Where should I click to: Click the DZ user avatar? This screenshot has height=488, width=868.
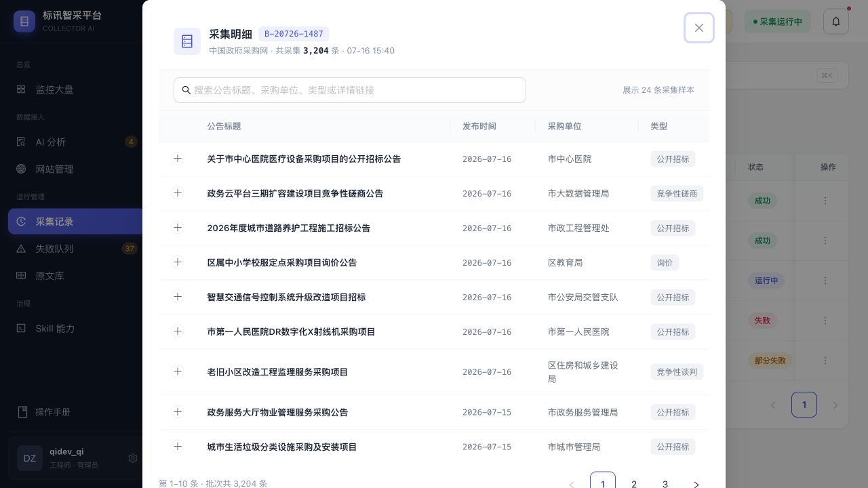point(30,458)
